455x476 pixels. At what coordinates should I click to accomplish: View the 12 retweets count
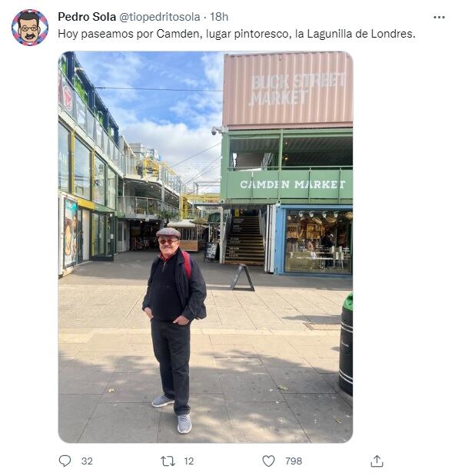(189, 461)
